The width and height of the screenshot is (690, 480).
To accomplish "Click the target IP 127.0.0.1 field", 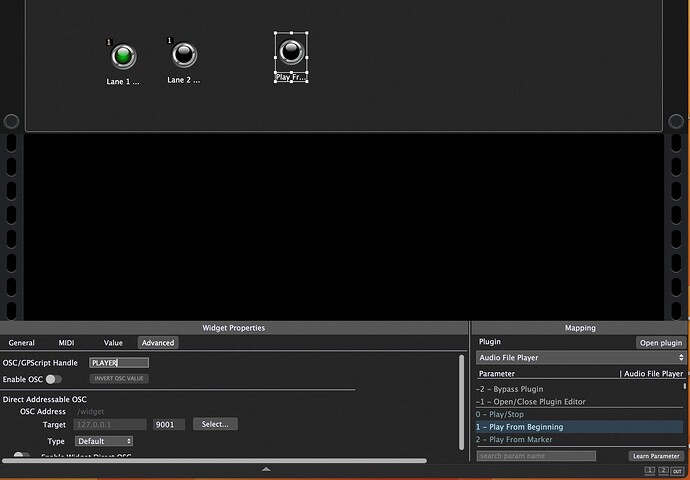I will [110, 425].
